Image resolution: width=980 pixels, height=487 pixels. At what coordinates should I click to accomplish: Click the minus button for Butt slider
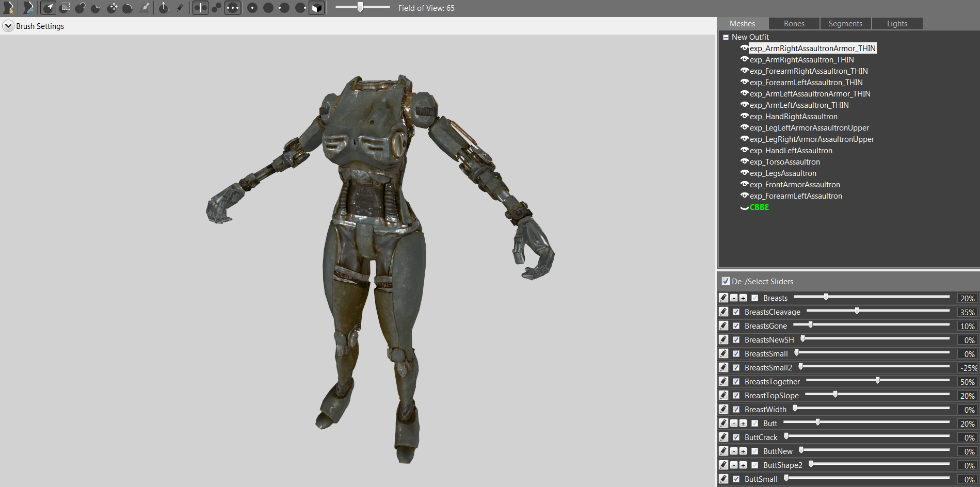pyautogui.click(x=734, y=424)
